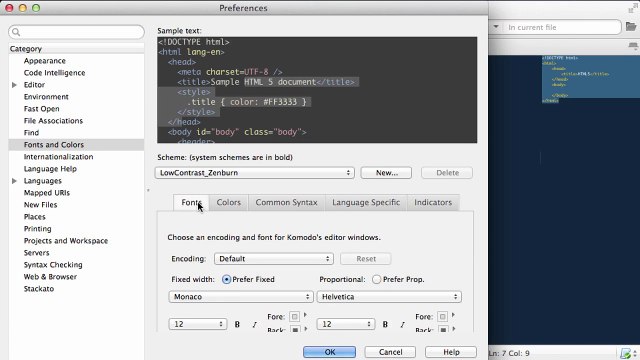640x360 pixels.
Task: Select the Projects and Workspace category
Action: pyautogui.click(x=66, y=241)
